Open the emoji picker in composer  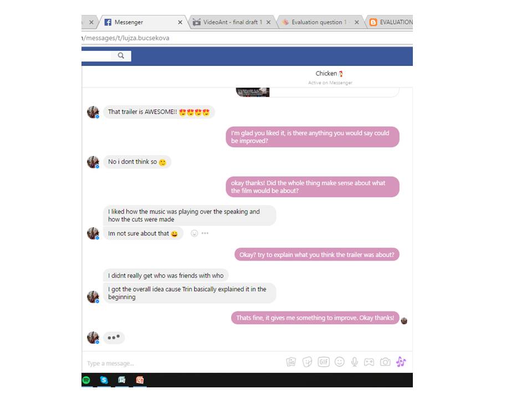340,362
